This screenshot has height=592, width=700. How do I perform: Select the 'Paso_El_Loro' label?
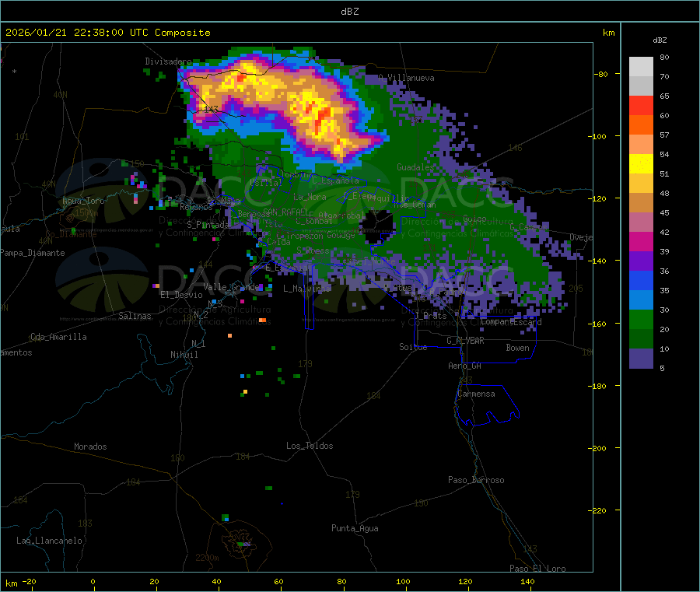point(537,569)
